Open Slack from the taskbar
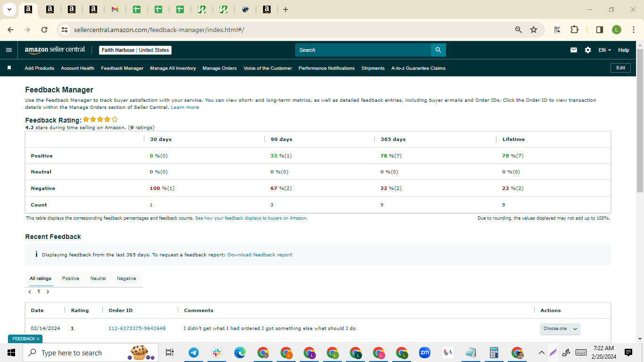The width and height of the screenshot is (644, 362). pyautogui.click(x=216, y=353)
